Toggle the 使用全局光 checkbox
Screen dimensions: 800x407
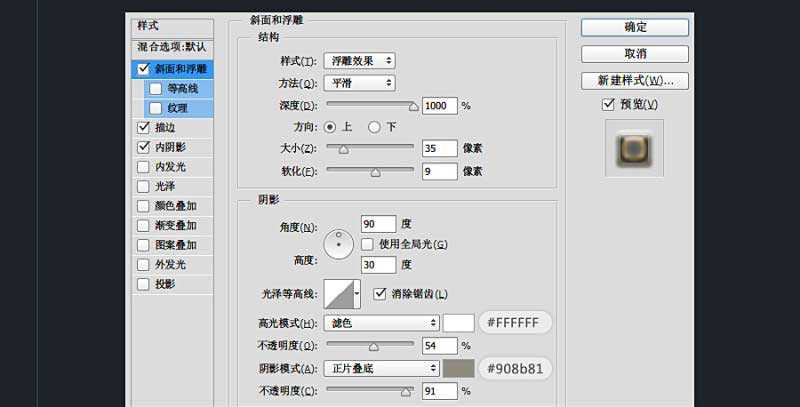(368, 244)
